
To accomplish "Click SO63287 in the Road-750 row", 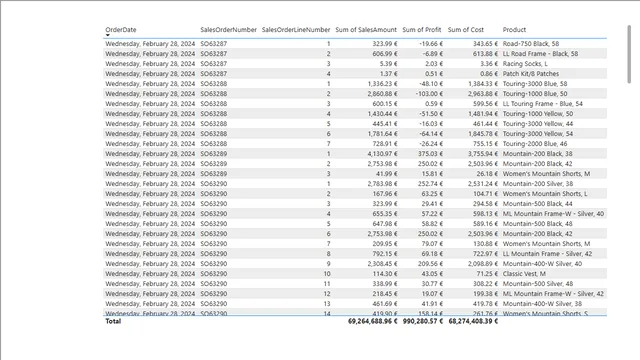I will tap(213, 44).
